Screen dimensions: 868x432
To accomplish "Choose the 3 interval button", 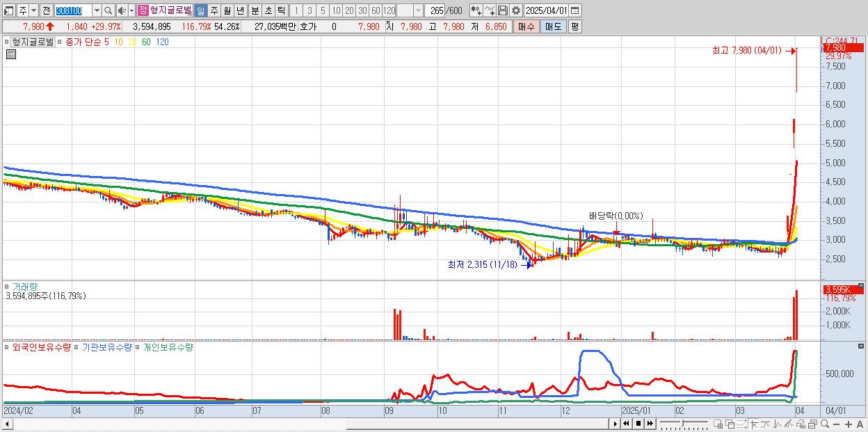I will pyautogui.click(x=309, y=10).
